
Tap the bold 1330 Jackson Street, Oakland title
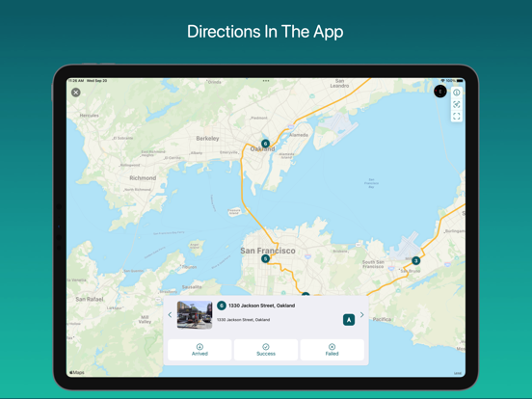coord(261,306)
